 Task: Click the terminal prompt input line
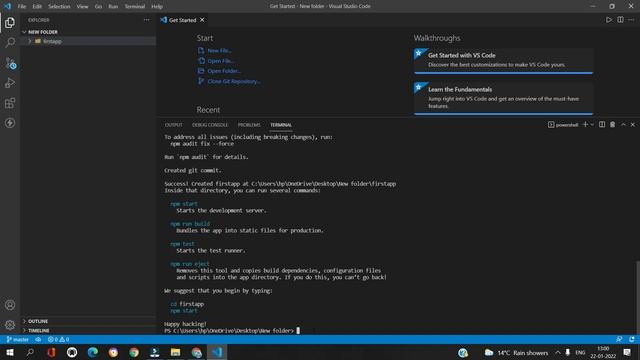click(x=232, y=331)
